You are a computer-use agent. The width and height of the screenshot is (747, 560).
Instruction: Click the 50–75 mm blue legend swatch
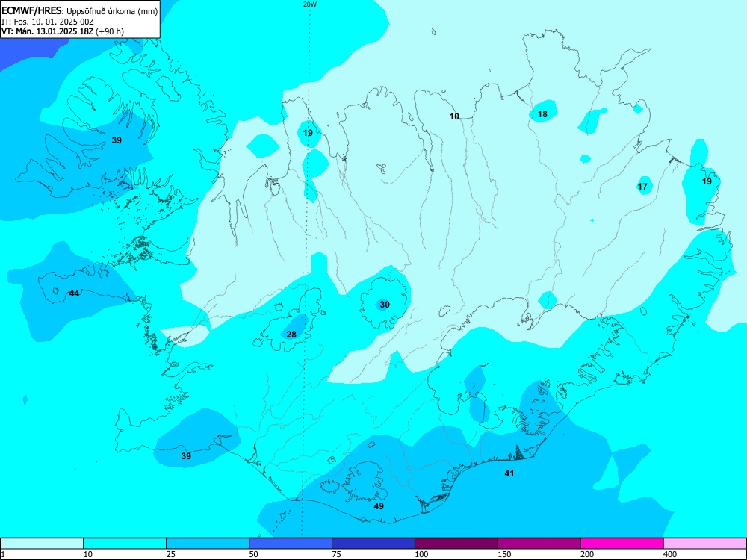(291, 544)
